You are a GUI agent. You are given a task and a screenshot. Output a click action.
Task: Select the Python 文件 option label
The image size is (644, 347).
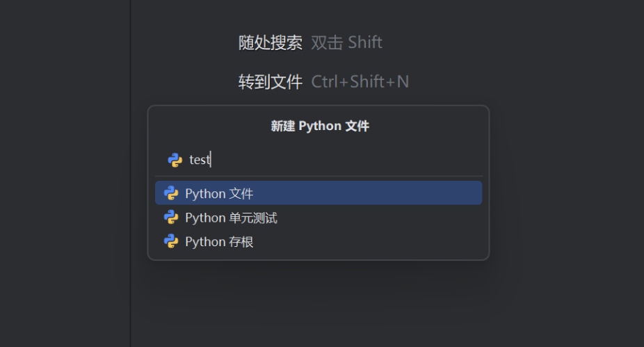[219, 193]
